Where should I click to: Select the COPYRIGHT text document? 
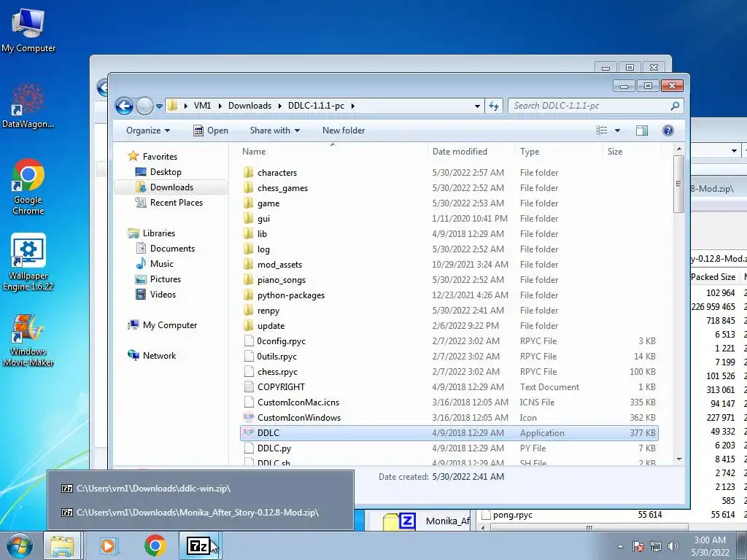(281, 387)
